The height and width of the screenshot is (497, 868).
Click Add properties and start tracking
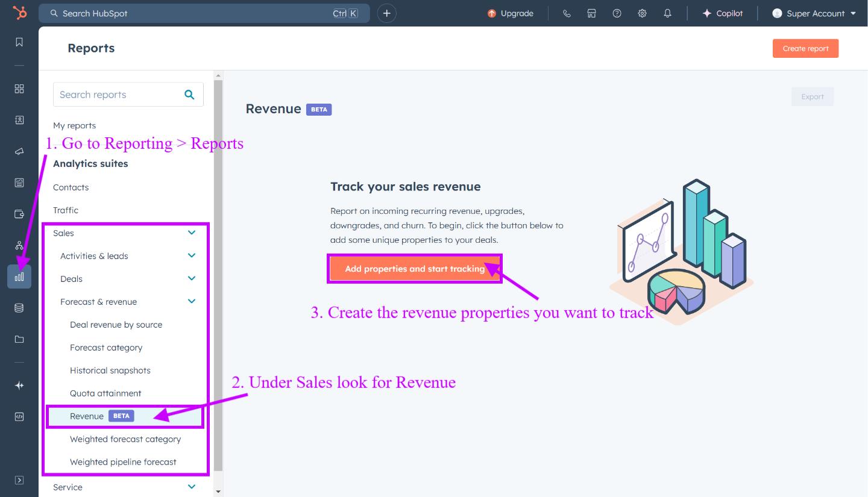point(415,269)
